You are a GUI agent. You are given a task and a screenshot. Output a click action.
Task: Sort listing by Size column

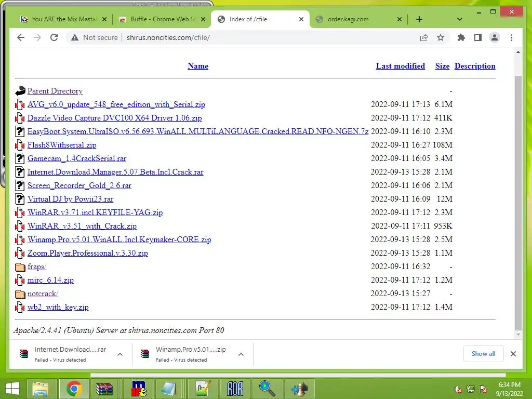(442, 66)
